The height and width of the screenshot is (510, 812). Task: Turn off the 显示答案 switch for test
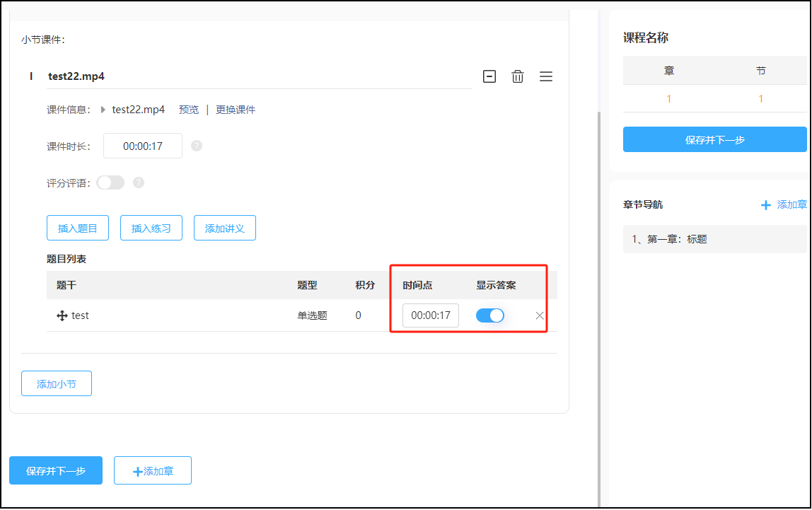[490, 316]
